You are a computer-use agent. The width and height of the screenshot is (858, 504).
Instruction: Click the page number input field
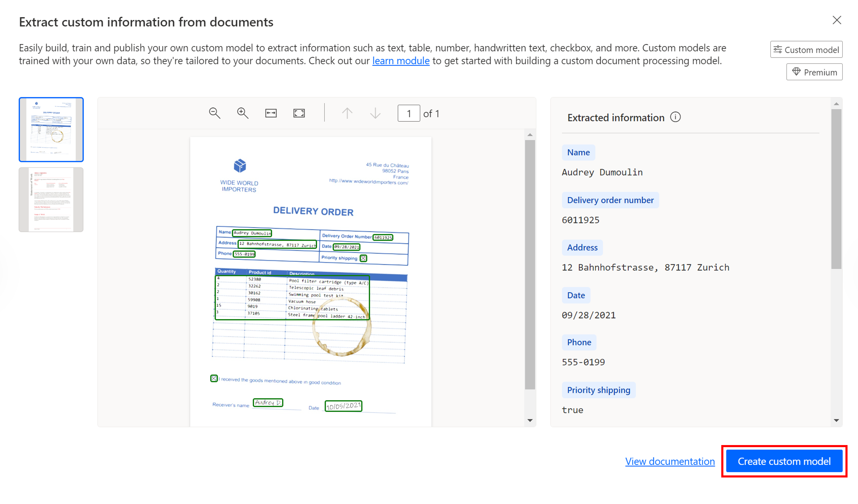(x=408, y=113)
